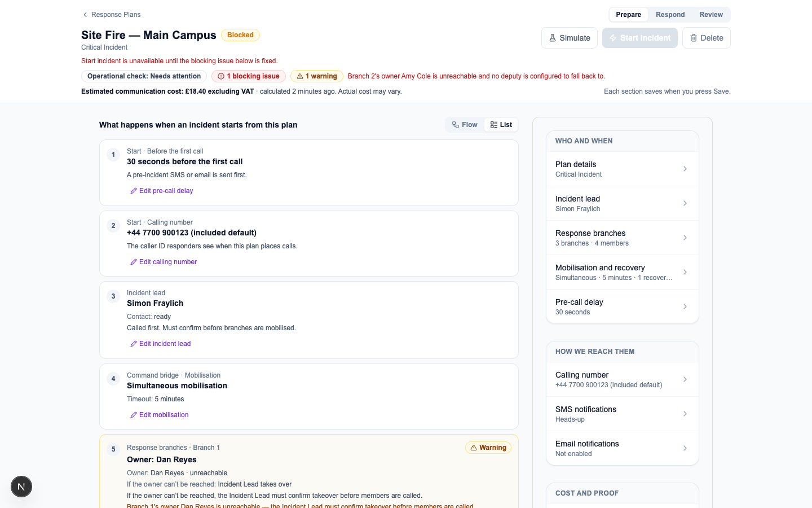Screen dimensions: 812x508
Task: Click the pencil icon for mobilisation
Action: [x=134, y=415]
